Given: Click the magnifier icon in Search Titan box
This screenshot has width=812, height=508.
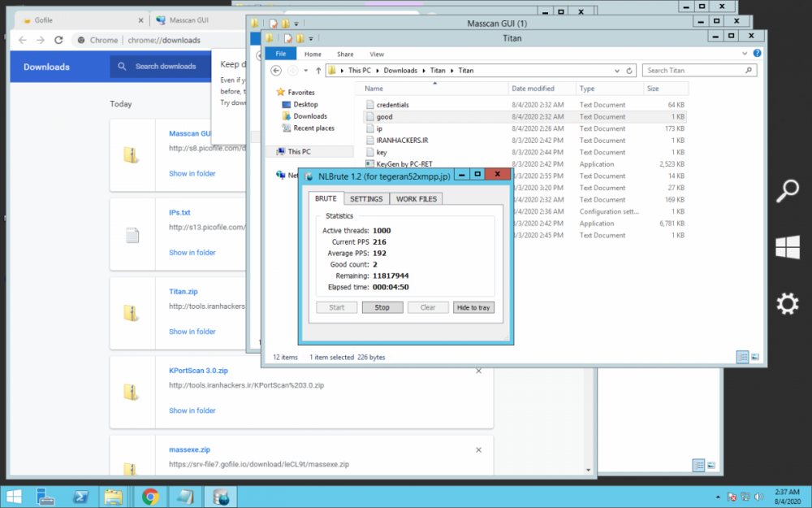Looking at the screenshot, I should (749, 70).
